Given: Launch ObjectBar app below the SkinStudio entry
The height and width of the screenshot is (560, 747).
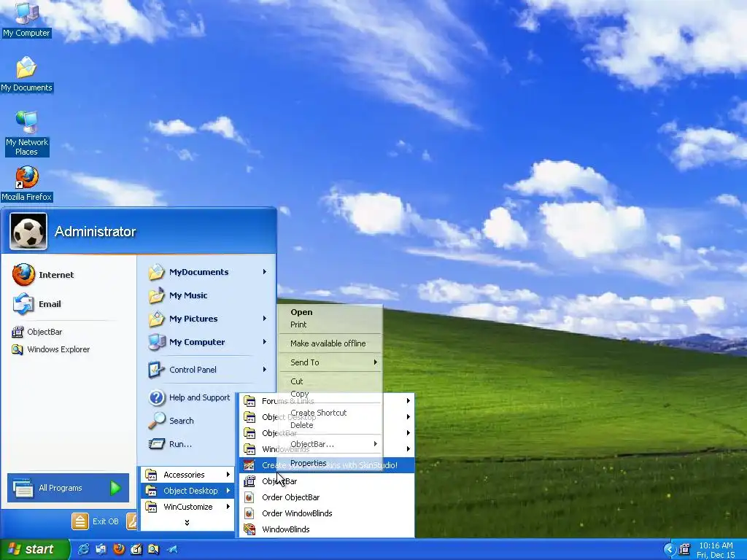Looking at the screenshot, I should pos(327,481).
